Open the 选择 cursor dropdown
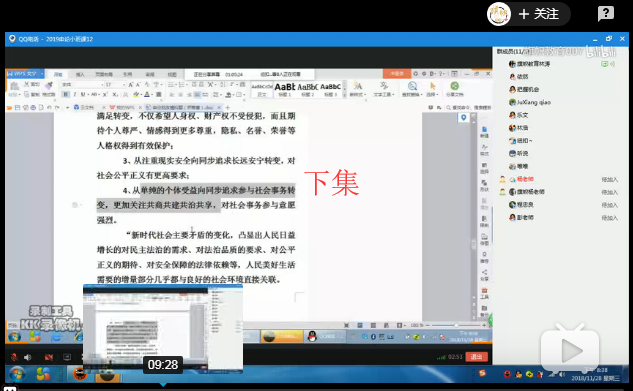 click(x=432, y=89)
